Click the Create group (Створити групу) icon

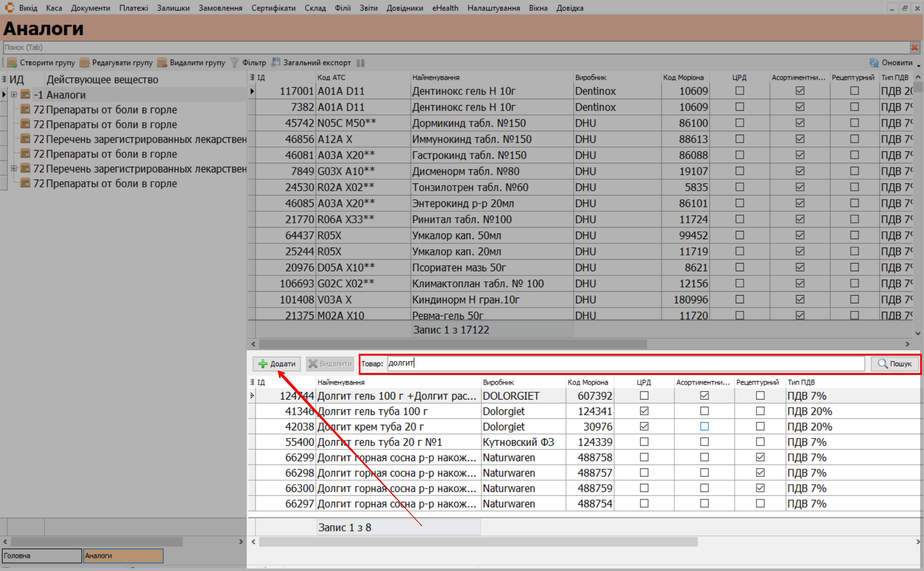tap(12, 63)
